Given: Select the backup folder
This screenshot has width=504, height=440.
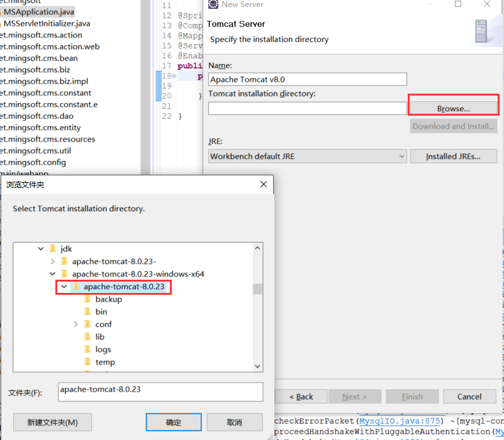Looking at the screenshot, I should coord(109,299).
